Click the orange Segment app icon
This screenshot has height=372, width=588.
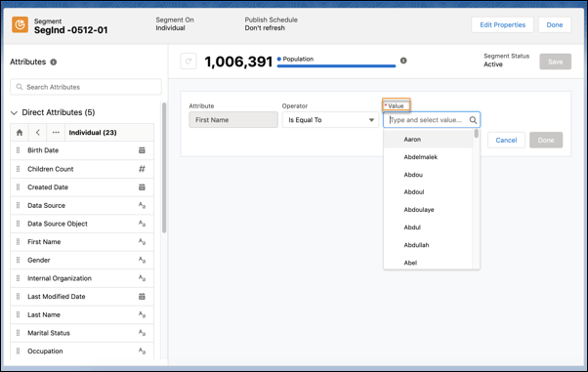(20, 24)
